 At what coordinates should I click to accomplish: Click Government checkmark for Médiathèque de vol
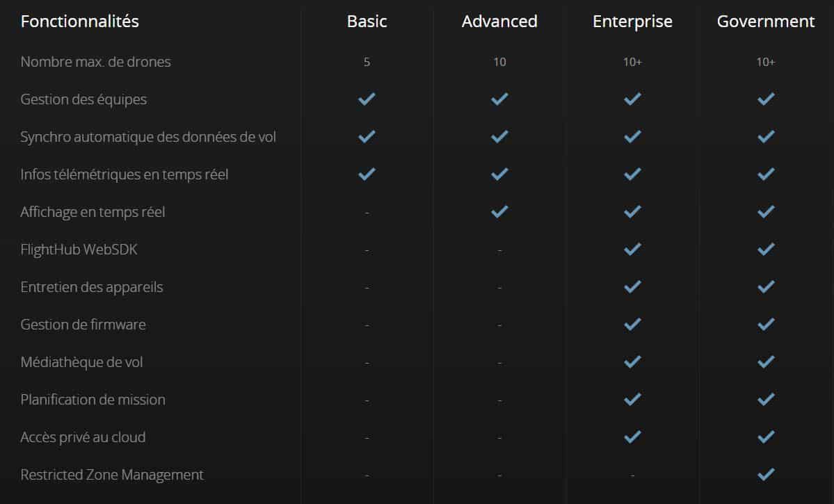pyautogui.click(x=766, y=362)
